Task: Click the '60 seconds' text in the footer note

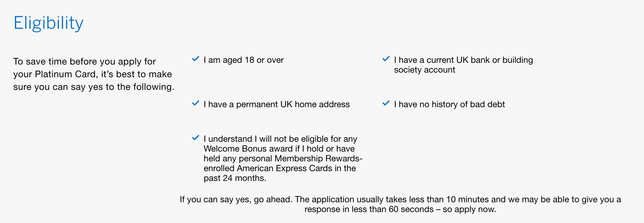Action: pos(411,209)
